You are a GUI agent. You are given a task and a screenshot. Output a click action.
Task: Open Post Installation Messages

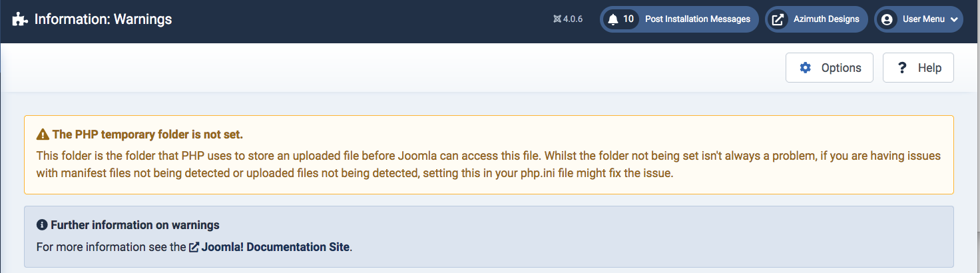coord(697,19)
